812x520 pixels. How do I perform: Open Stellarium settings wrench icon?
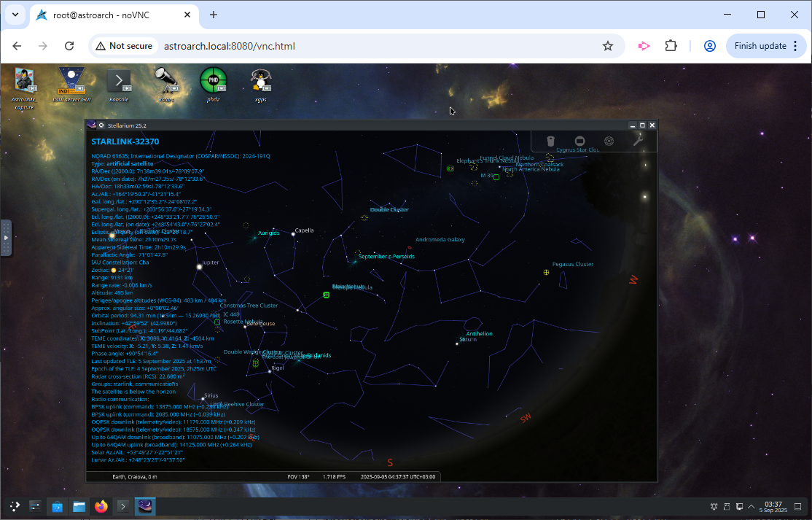(638, 140)
